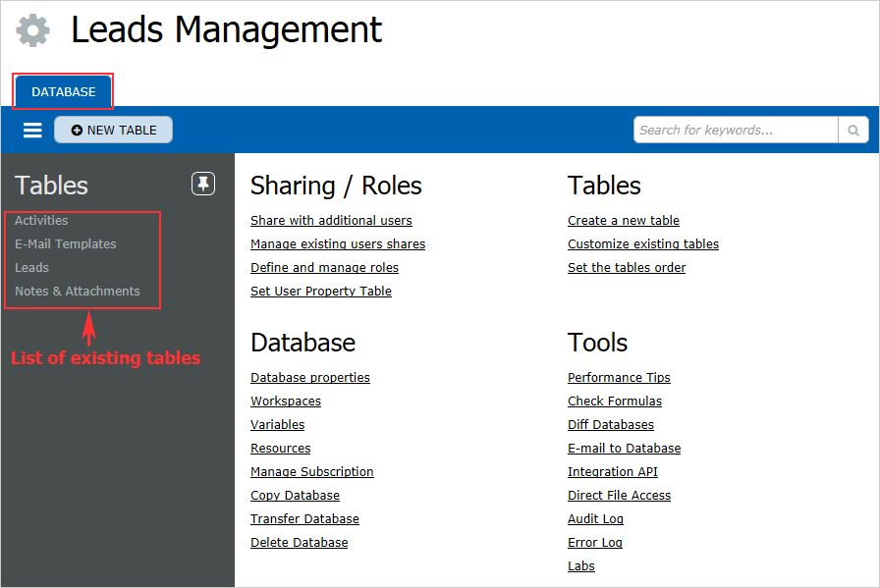Open the Audit Log link
This screenshot has width=880, height=588.
pyautogui.click(x=595, y=519)
